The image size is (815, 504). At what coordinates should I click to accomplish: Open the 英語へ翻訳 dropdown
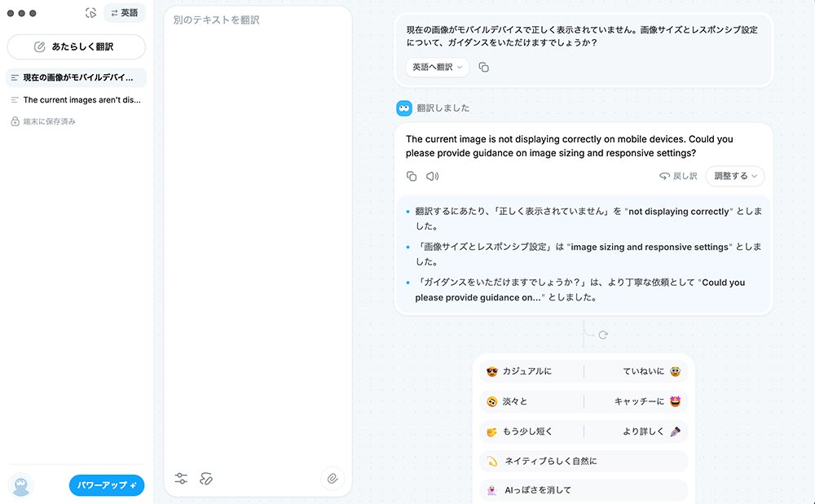pyautogui.click(x=437, y=68)
